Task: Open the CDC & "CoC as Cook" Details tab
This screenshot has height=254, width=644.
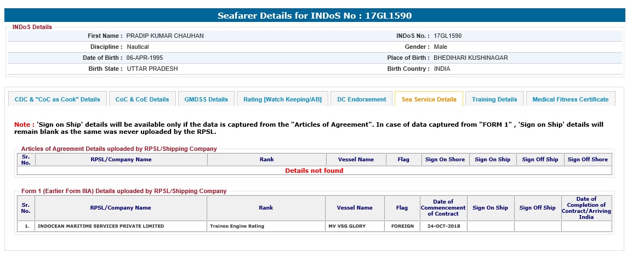Action: point(58,99)
